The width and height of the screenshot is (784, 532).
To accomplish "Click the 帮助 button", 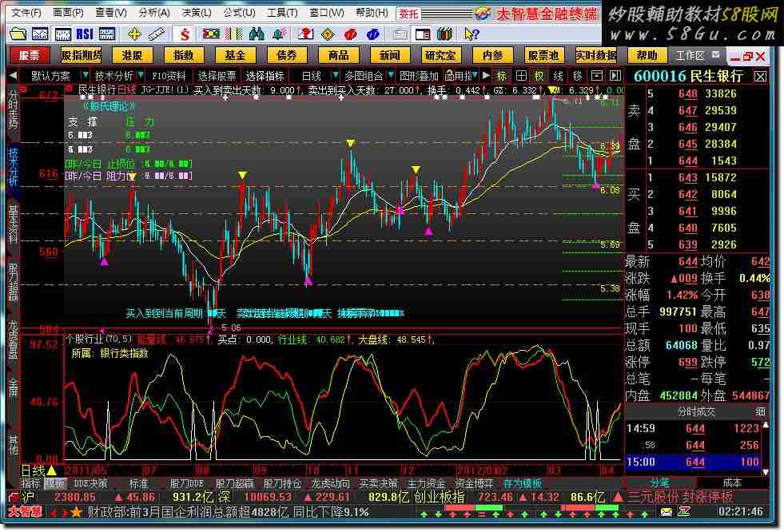I will [x=646, y=55].
